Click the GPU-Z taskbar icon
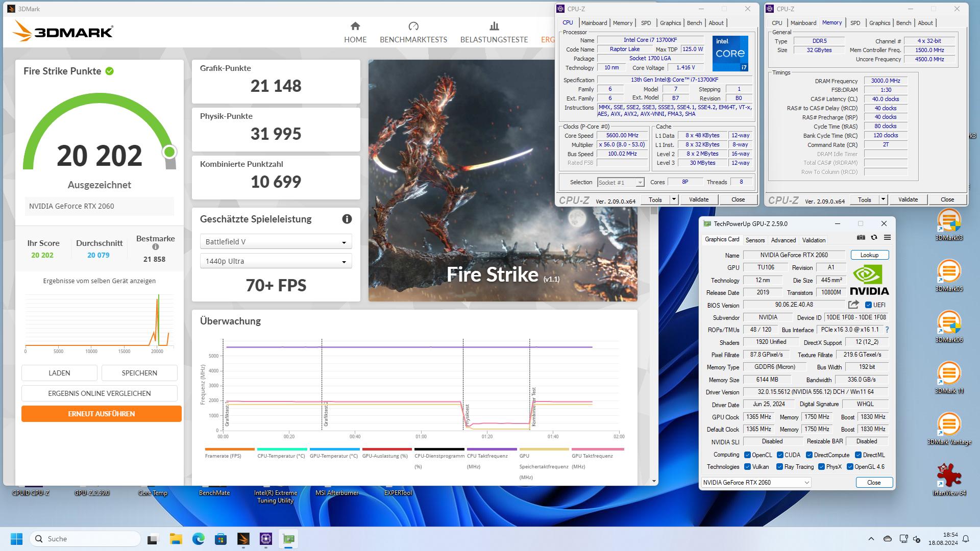The width and height of the screenshot is (980, 551). click(288, 539)
